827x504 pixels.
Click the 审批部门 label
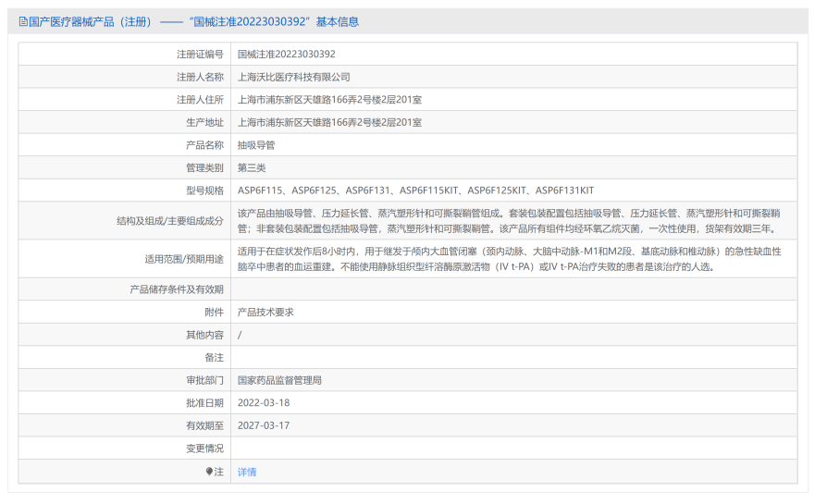[x=204, y=380]
